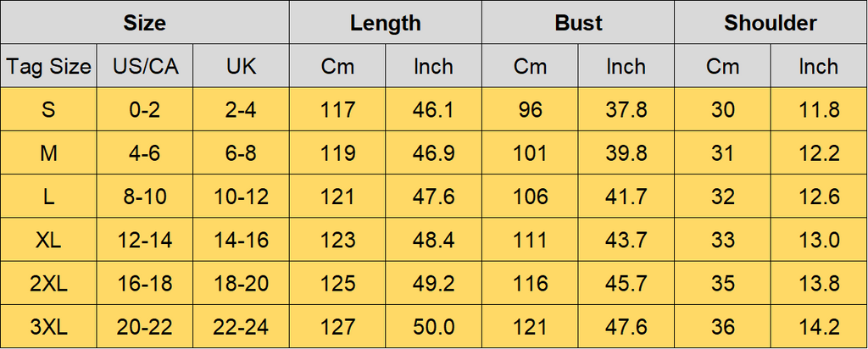Image resolution: width=868 pixels, height=349 pixels.
Task: Click the M tag size cell
Action: (x=48, y=153)
